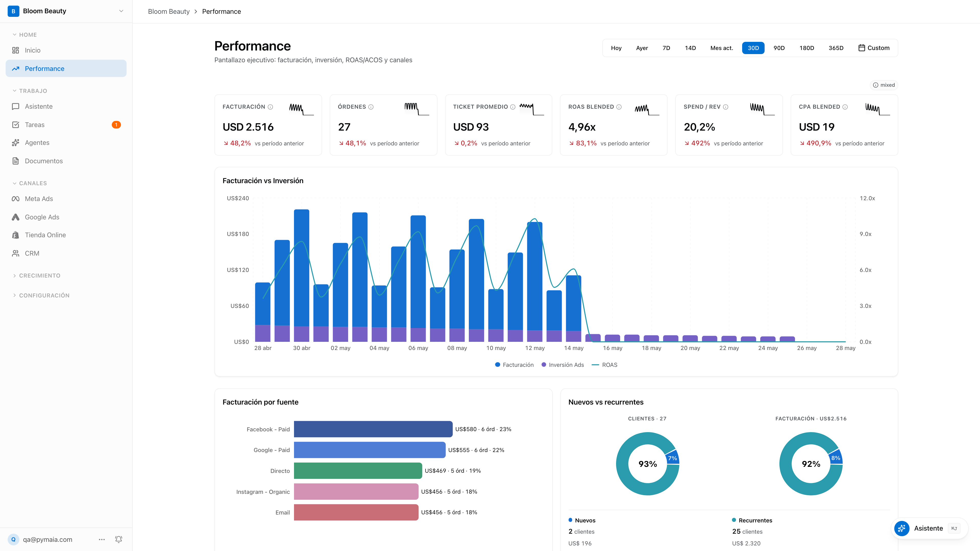Toggle Recurrentes segment in donut legend
980x551 pixels.
click(752, 520)
